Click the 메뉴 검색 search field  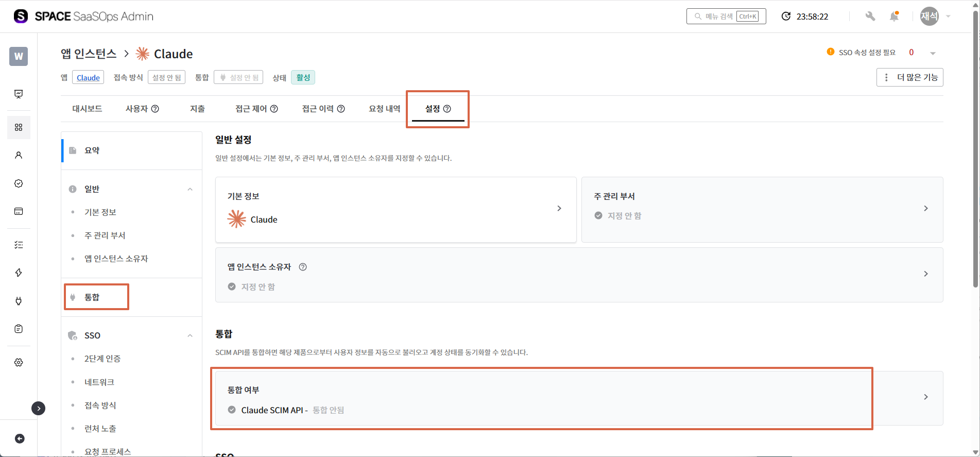(x=726, y=16)
